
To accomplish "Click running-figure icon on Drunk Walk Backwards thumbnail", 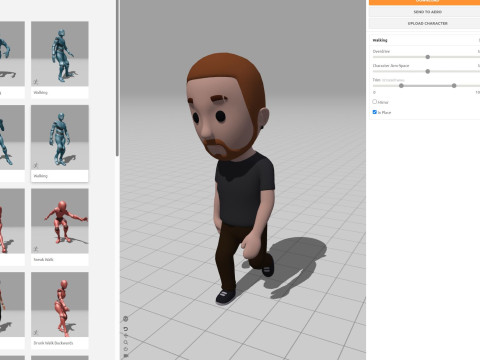I will click(36, 332).
